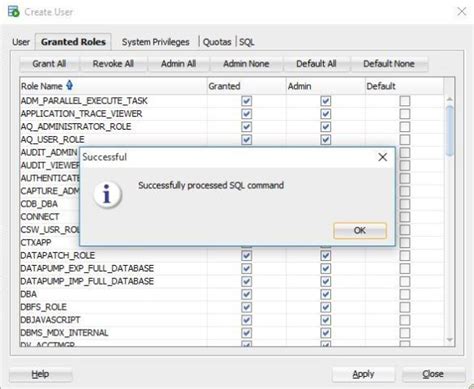This screenshot has height=389, width=474.
Task: Check Default for DBMS_MDX_INTERNAL
Action: point(405,333)
